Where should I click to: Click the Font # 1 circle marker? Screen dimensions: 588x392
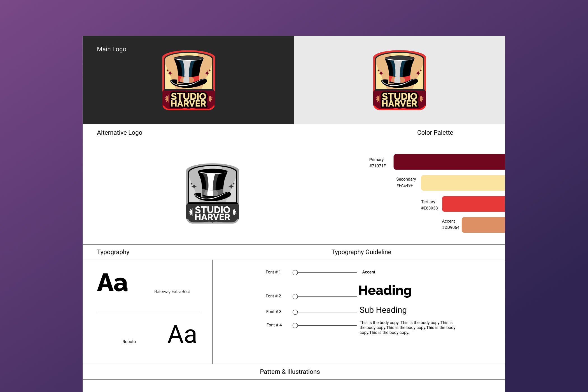[295, 272]
